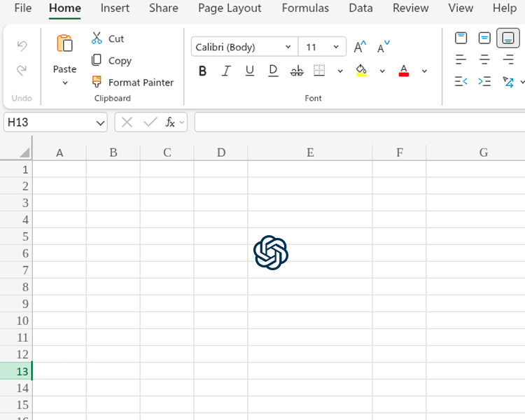The image size is (525, 420).
Task: Open the Help tab
Action: click(x=505, y=8)
